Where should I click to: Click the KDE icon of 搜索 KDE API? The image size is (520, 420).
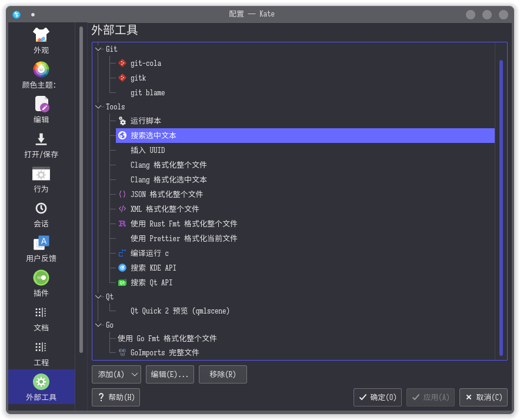click(x=122, y=268)
